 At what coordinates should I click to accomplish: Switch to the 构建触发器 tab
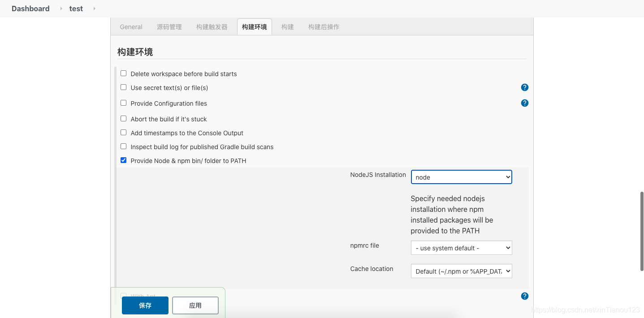coord(212,27)
